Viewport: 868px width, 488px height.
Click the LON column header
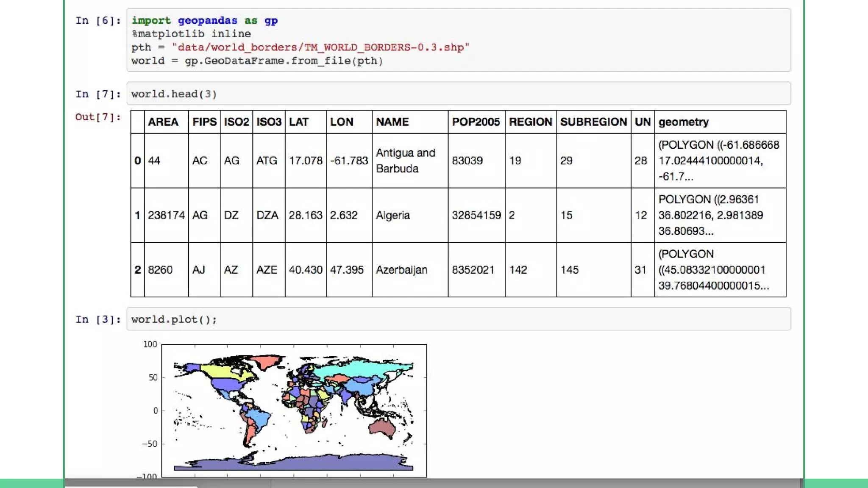(x=349, y=122)
